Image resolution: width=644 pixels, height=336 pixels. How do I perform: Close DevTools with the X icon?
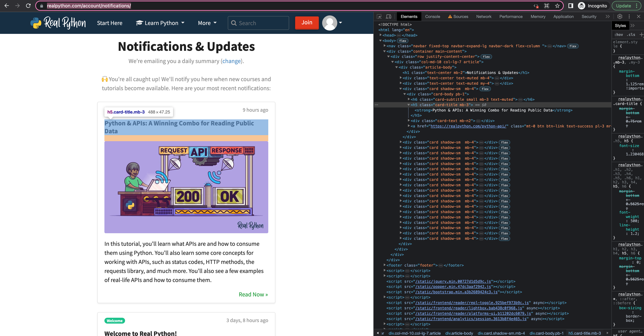click(x=638, y=16)
